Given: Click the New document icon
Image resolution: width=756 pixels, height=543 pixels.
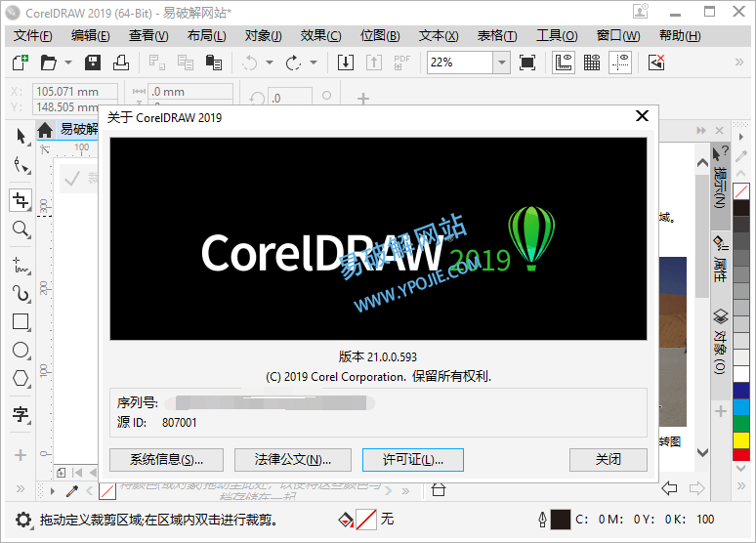Looking at the screenshot, I should pos(21,63).
